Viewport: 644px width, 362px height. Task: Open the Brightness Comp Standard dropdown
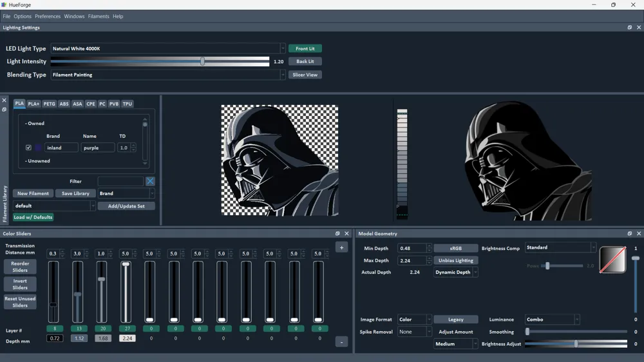pos(560,247)
